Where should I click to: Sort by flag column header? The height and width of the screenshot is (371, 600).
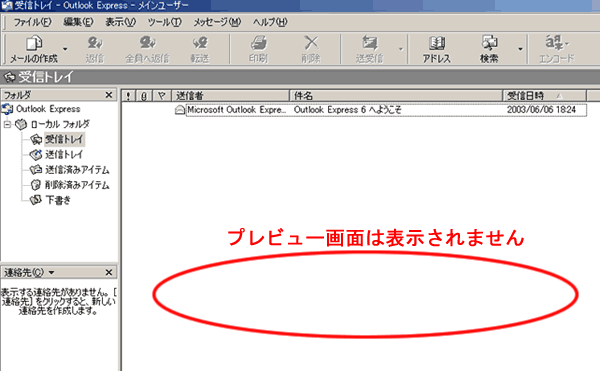[x=162, y=96]
